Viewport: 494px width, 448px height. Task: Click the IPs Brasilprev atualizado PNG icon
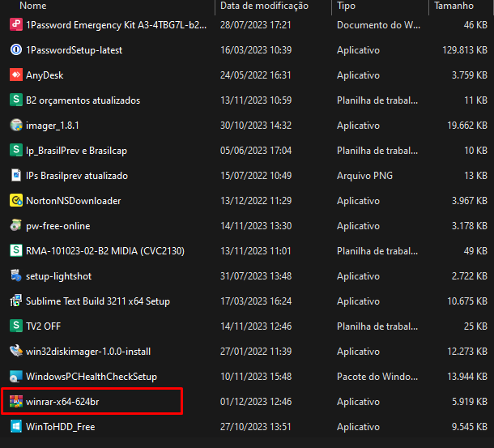(16, 175)
